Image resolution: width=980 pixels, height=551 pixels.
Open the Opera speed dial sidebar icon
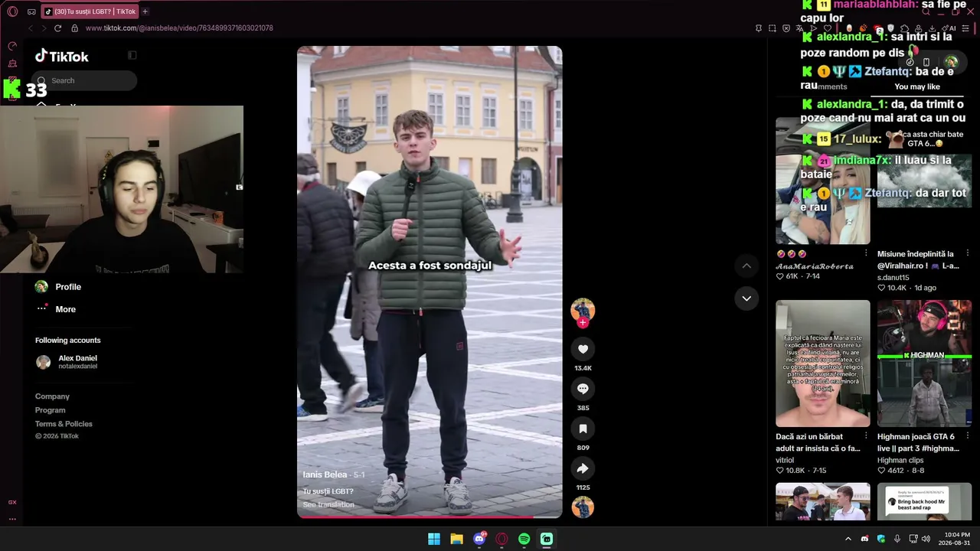coord(12,46)
